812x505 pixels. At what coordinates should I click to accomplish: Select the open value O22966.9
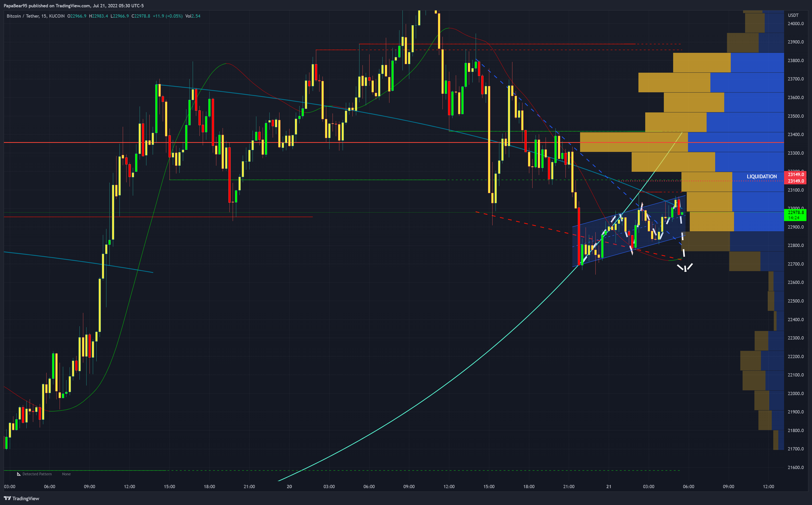[77, 16]
